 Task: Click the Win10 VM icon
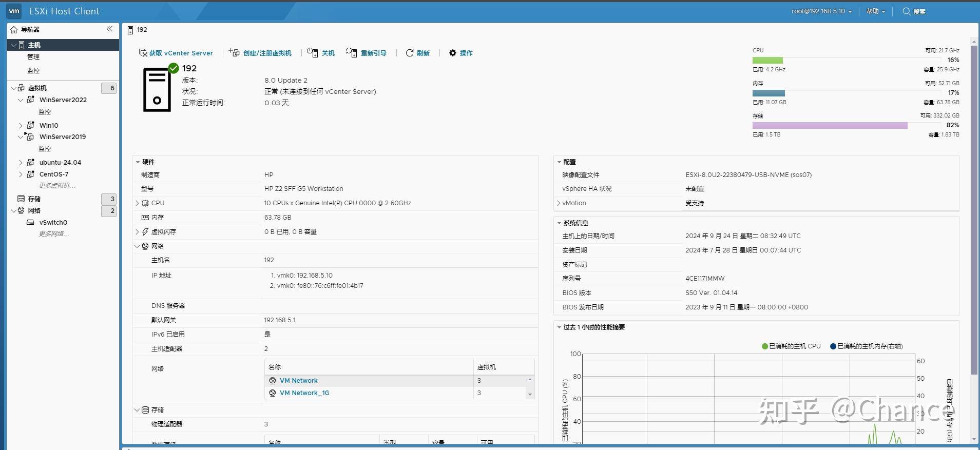31,125
